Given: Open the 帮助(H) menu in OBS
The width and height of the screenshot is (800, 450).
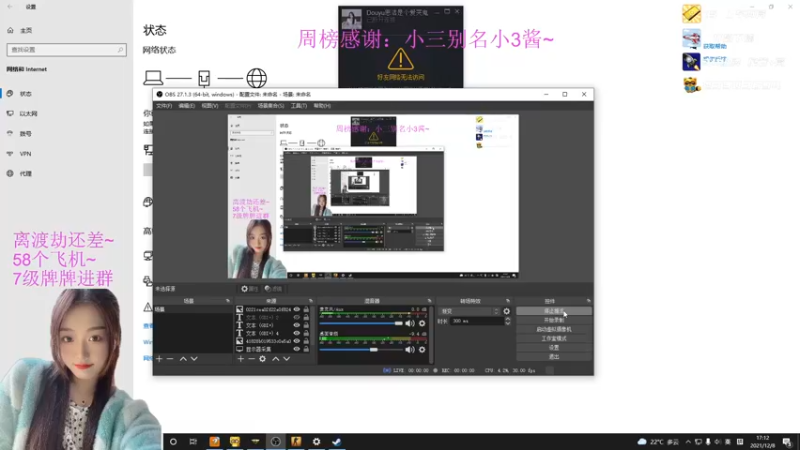Looking at the screenshot, I should coord(322,106).
